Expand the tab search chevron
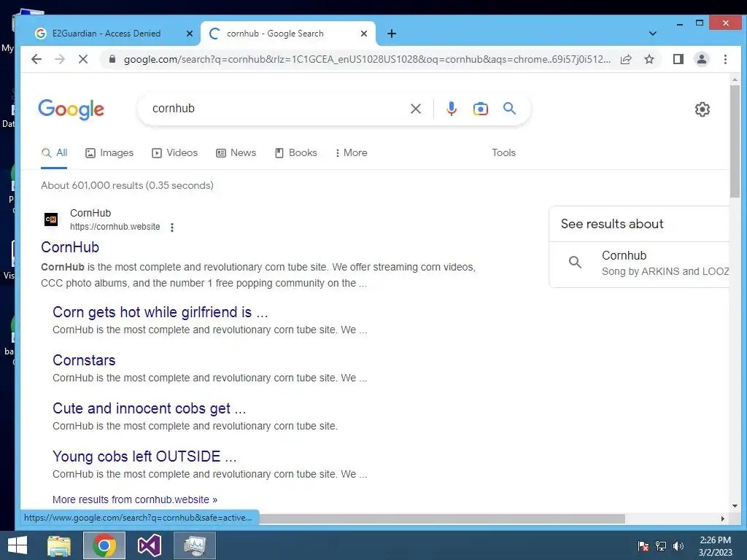Image resolution: width=747 pixels, height=560 pixels. pyautogui.click(x=653, y=34)
